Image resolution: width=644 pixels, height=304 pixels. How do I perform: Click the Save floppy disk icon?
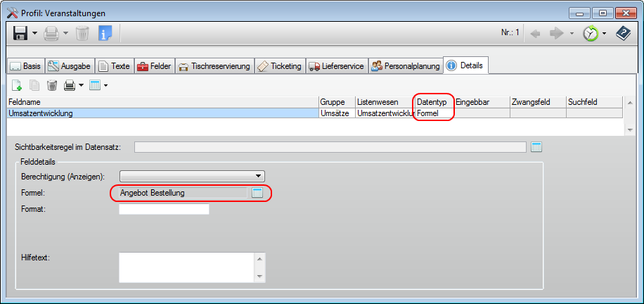20,33
